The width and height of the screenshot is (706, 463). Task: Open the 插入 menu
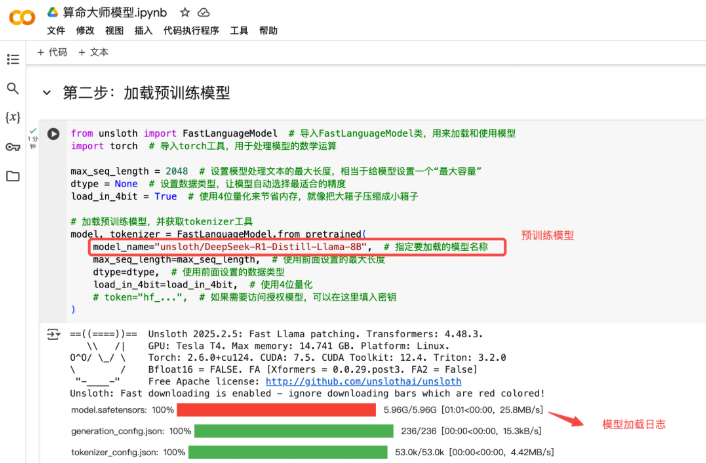click(x=144, y=31)
